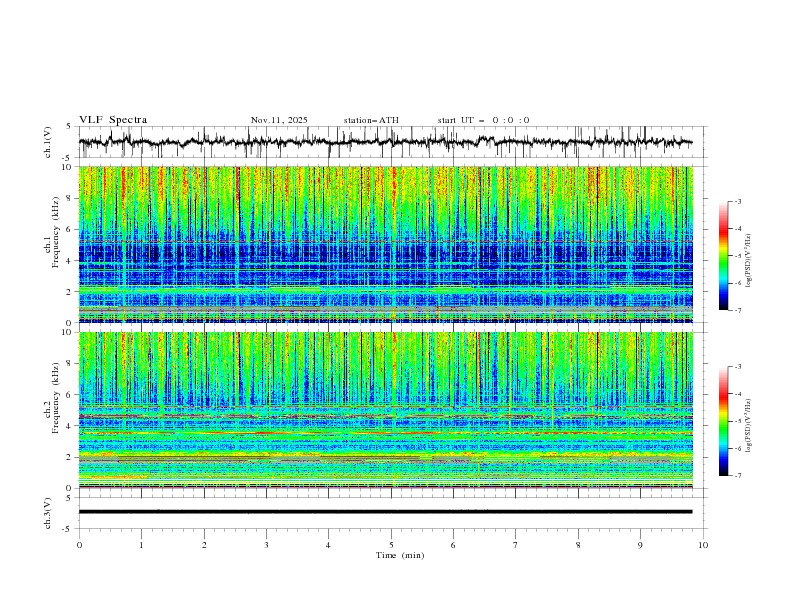Click time axis tick label "10" at right end
This screenshot has height=612, width=792.
[x=703, y=545]
